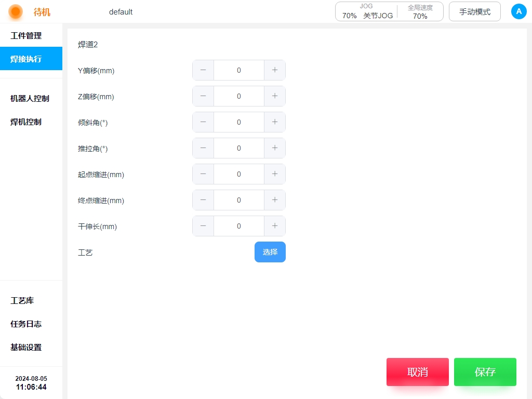
Task: Decrease 起点缩进 with the minus icon
Action: pyautogui.click(x=203, y=174)
